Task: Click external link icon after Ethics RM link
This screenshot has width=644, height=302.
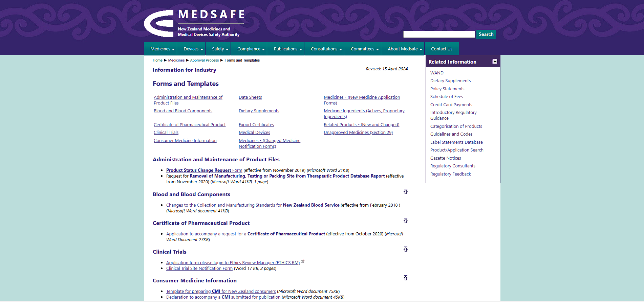Action: pos(303,261)
